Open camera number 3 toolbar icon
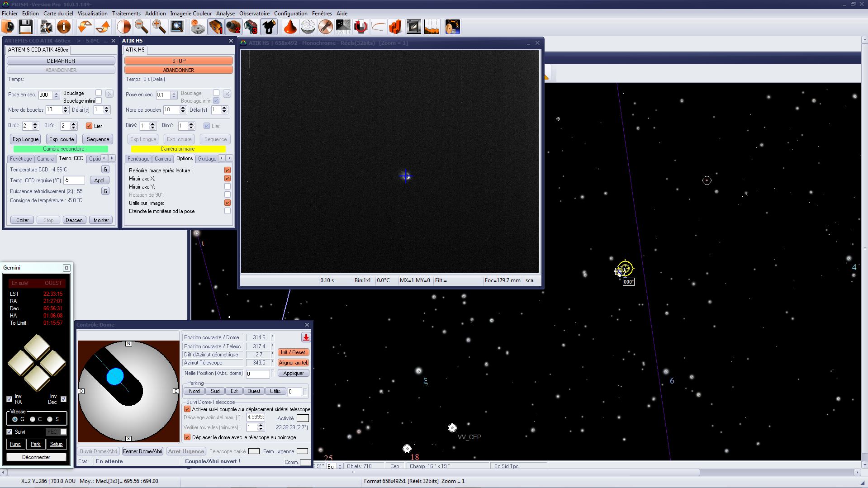The image size is (868, 488). click(x=251, y=27)
